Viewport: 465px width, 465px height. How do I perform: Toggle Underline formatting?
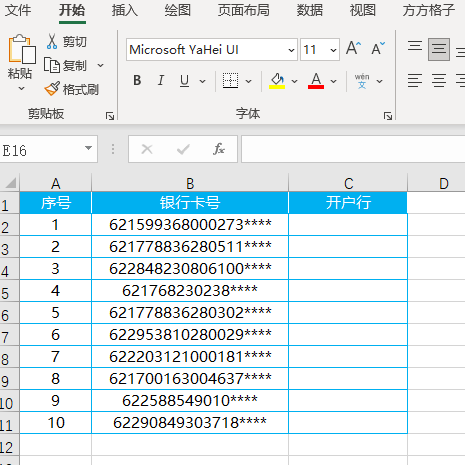point(184,81)
